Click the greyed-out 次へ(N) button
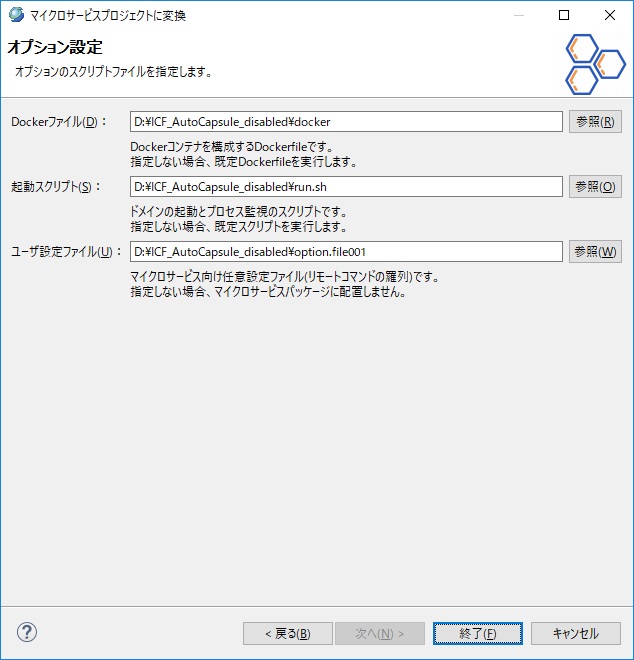 tap(380, 634)
